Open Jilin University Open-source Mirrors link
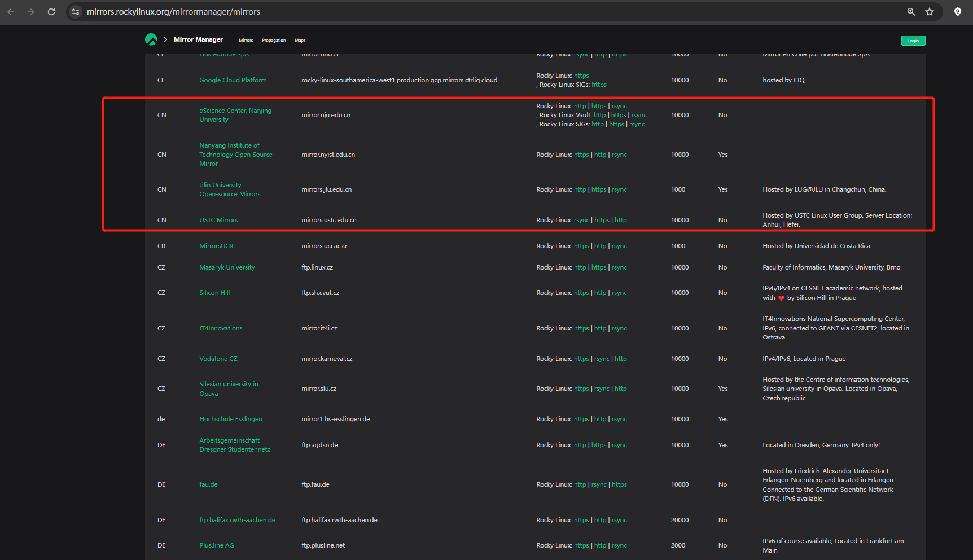This screenshot has height=560, width=973. coord(230,189)
